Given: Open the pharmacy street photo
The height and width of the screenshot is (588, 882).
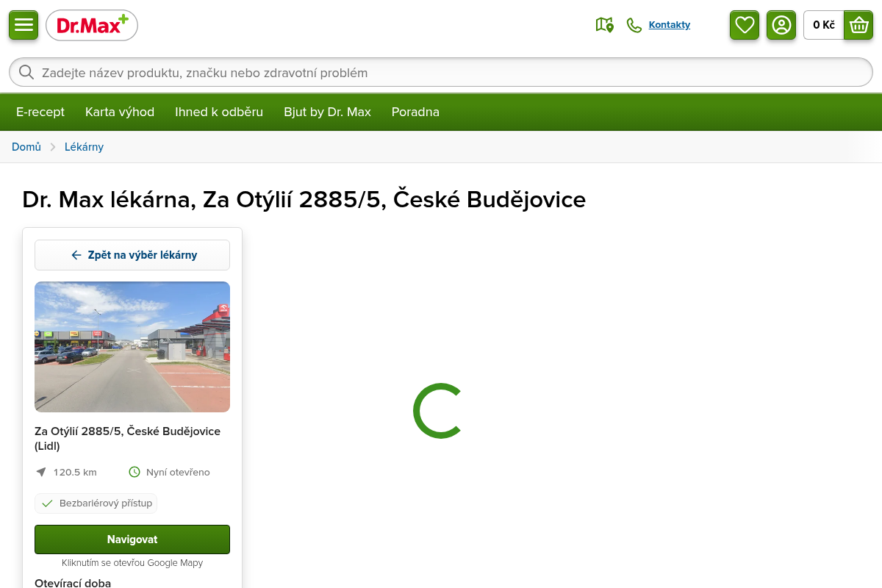Looking at the screenshot, I should tap(132, 347).
